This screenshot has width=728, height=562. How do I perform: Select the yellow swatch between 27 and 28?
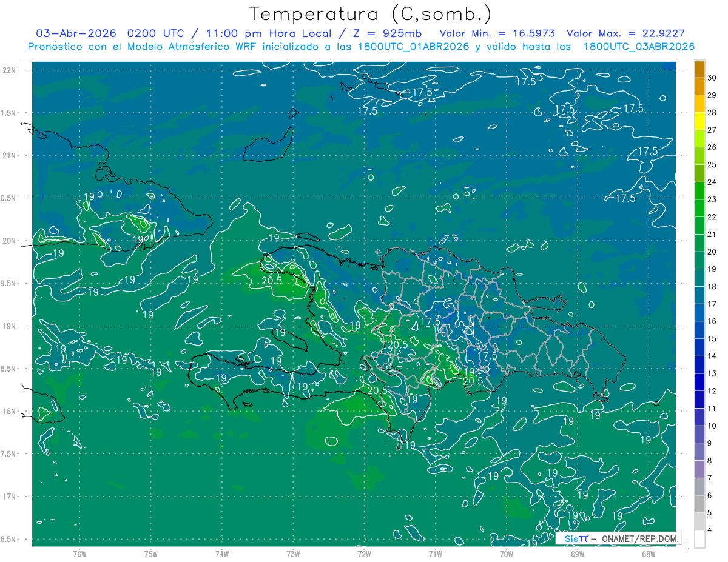(x=699, y=121)
